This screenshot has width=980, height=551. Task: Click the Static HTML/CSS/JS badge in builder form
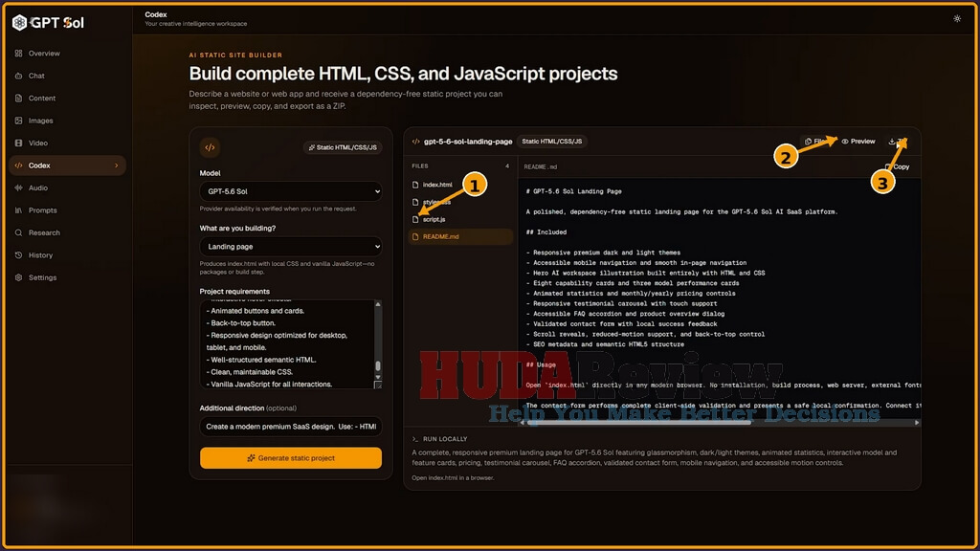tap(344, 147)
